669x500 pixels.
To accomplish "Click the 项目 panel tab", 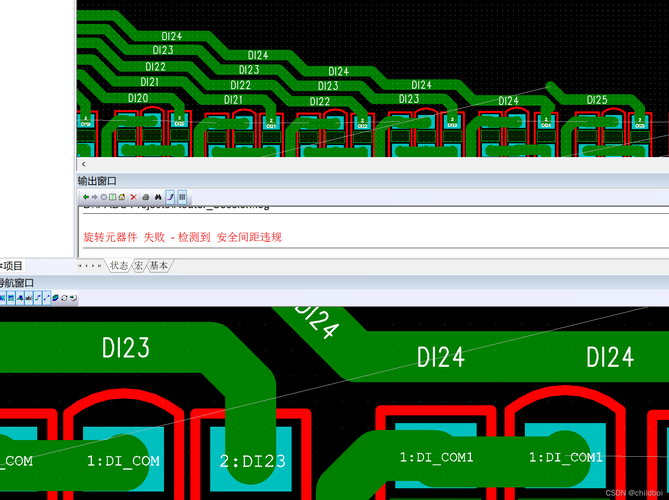I will pos(12,266).
